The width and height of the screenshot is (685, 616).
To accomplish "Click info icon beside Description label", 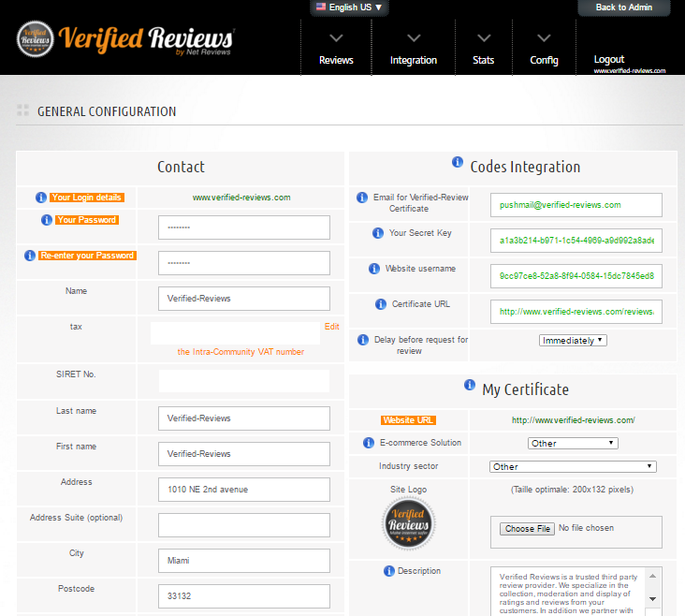I will click(x=389, y=571).
